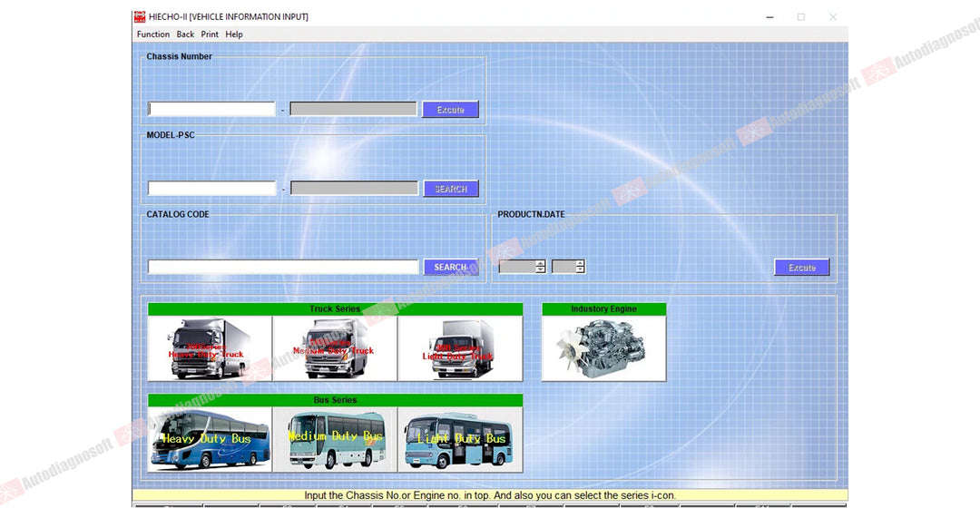The image size is (980, 518).
Task: Choose the Medium Duty Bus icon
Action: coord(335,440)
